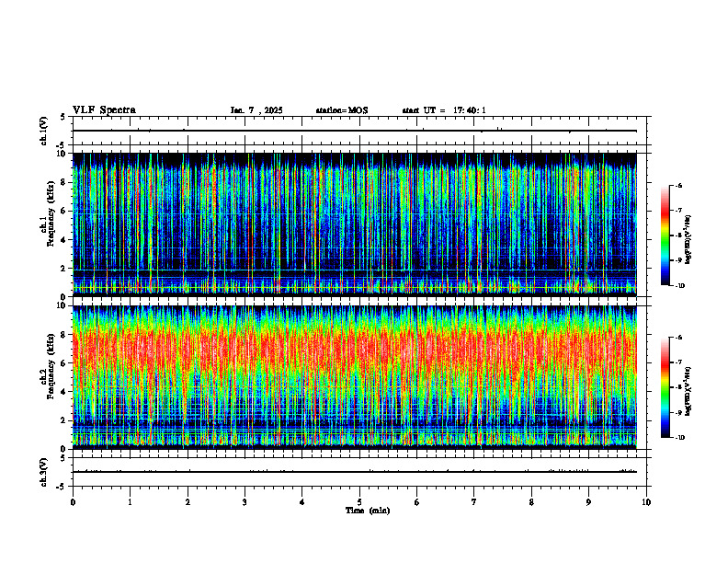Click the '3' tick on Time axis
Viewport: 728px width, 563px height.
click(x=245, y=502)
